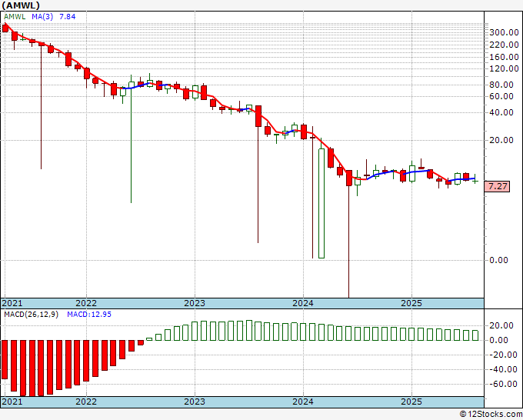Select the 160.00 price axis label
This screenshot has width=523, height=420.
(504, 57)
